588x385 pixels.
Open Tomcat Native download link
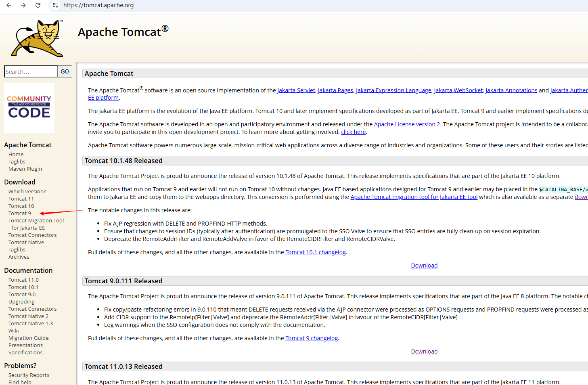point(26,243)
